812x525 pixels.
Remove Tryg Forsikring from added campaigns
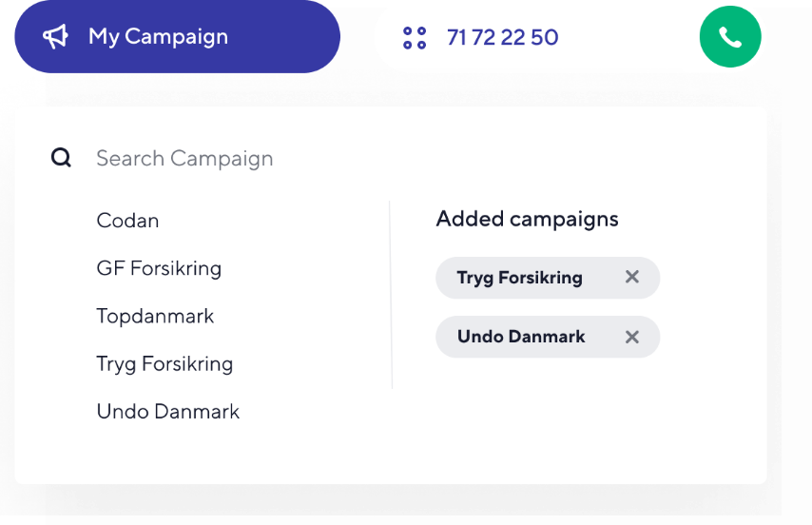[631, 277]
